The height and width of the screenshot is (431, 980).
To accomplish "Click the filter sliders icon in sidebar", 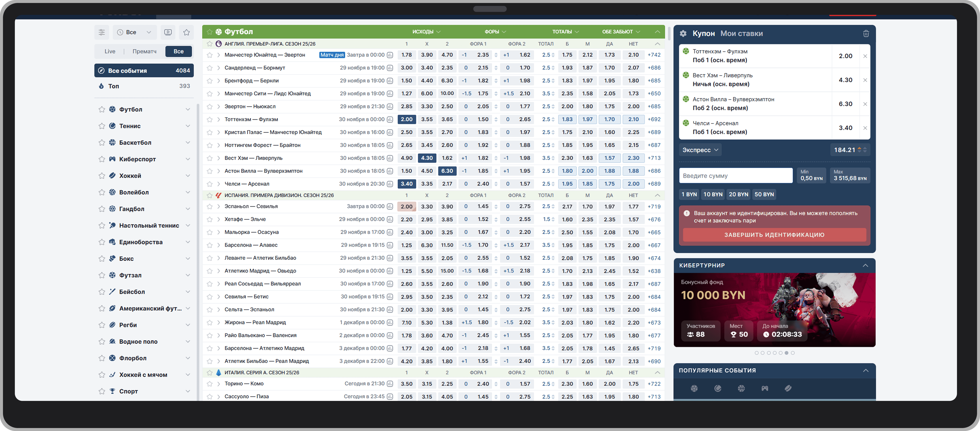I will click(102, 32).
